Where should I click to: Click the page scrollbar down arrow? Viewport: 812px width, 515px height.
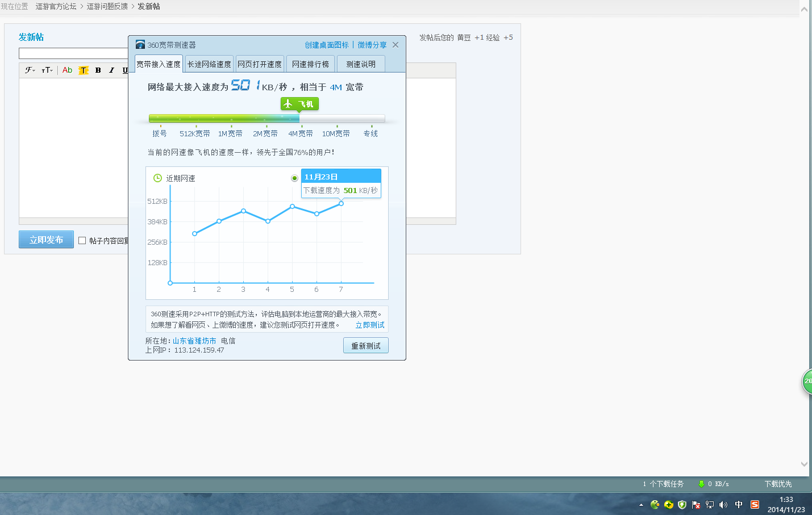tap(804, 464)
